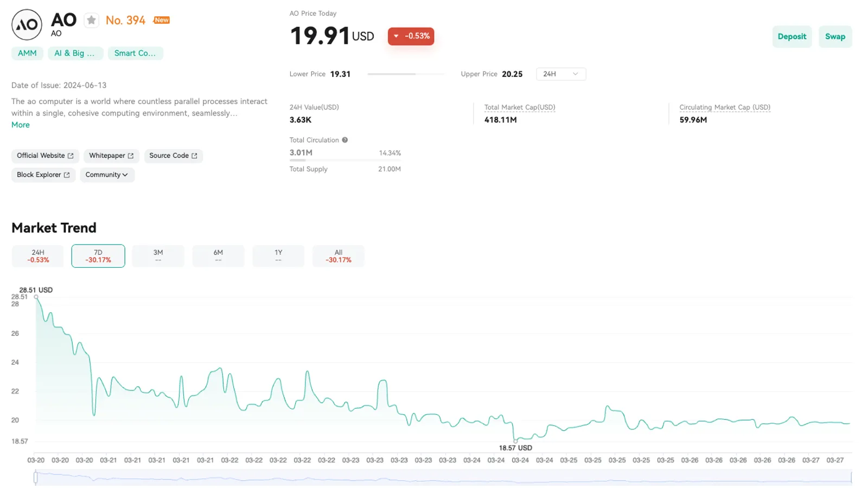Click the 14.34% circulation percentage
Screen dimensions: 868x502
click(390, 153)
